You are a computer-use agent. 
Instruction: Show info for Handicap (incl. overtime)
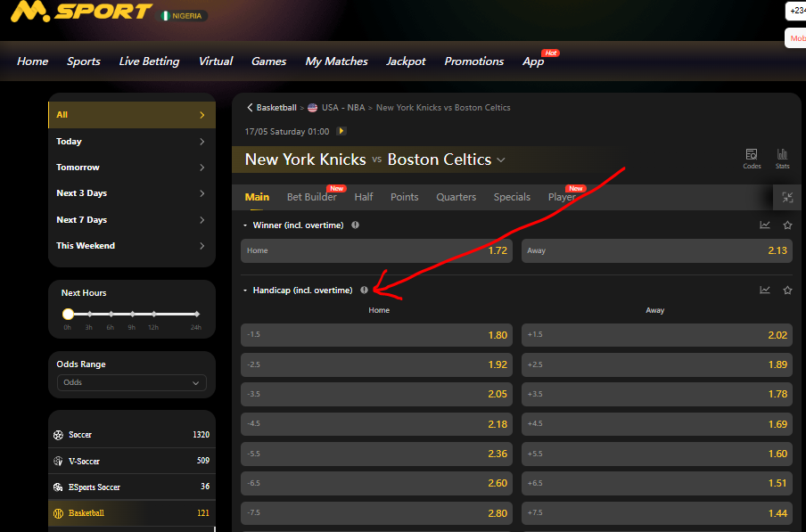coord(364,291)
